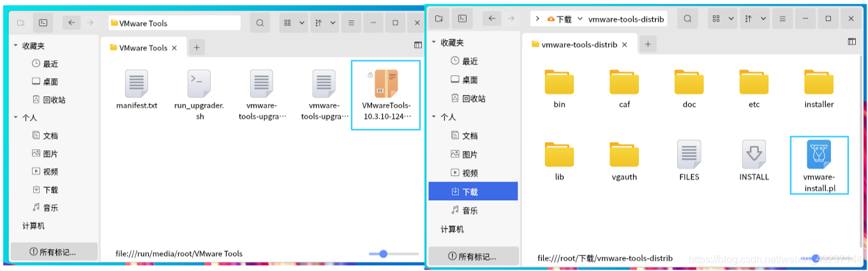Click new folder icon in right window
This screenshot has width=868, height=271.
pos(439,19)
